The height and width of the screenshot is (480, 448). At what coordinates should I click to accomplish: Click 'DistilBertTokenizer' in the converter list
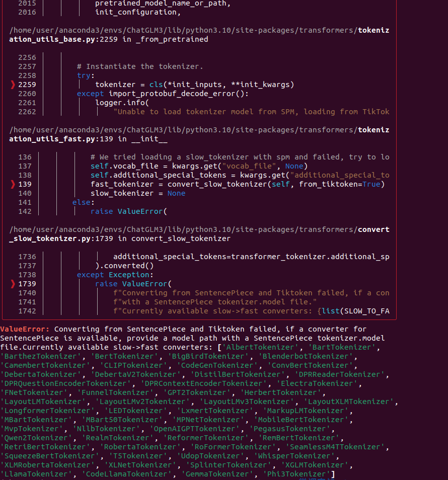(x=237, y=374)
